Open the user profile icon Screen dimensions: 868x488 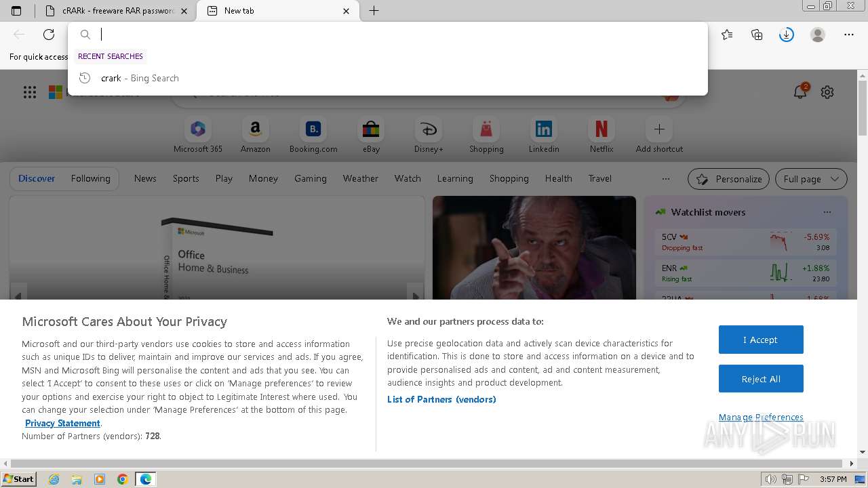[x=818, y=35]
